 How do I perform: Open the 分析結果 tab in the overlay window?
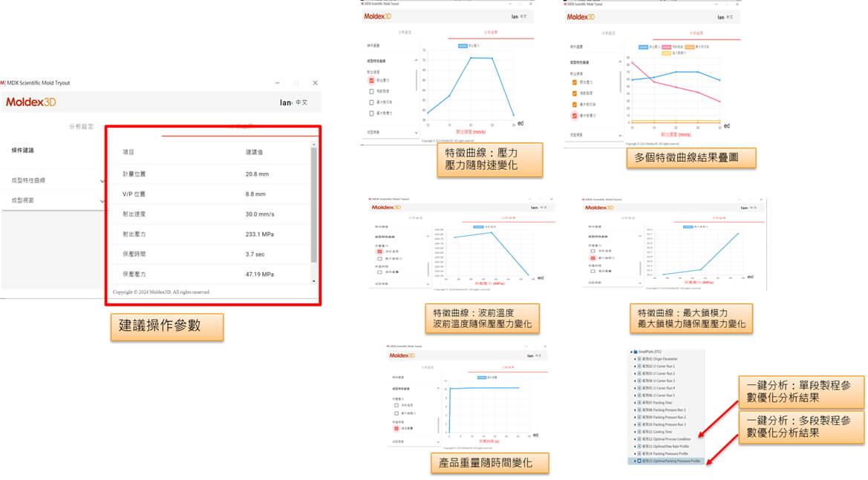pos(696,33)
